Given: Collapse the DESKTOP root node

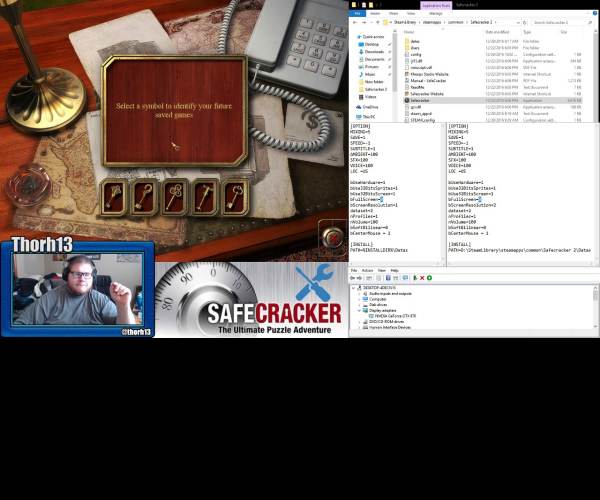Looking at the screenshot, I should (354, 288).
